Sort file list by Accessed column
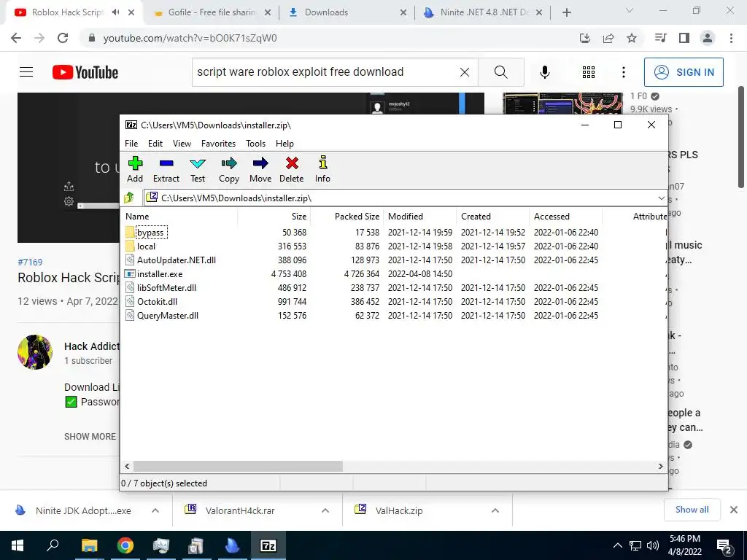This screenshot has height=560, width=747. tap(565, 216)
